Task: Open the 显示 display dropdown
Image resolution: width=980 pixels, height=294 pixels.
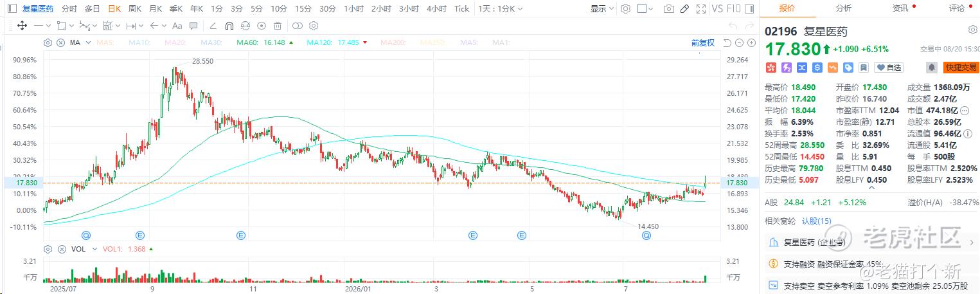Action: click(602, 9)
